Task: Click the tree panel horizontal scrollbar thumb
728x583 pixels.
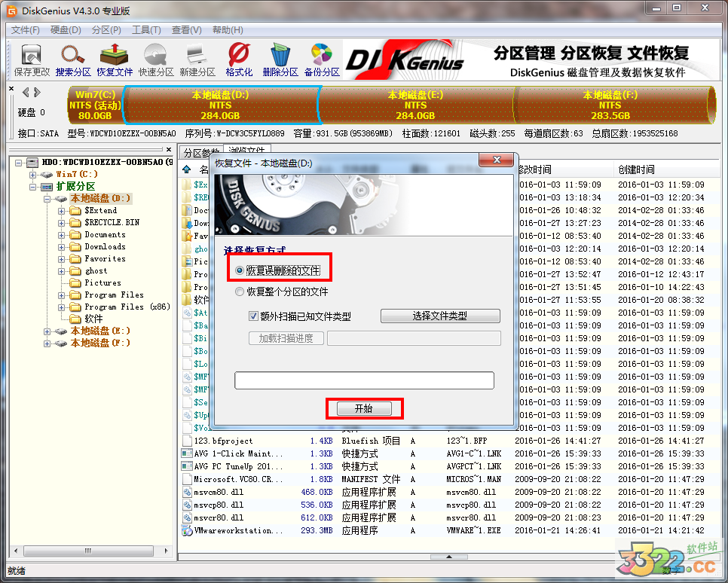Action: point(88,551)
